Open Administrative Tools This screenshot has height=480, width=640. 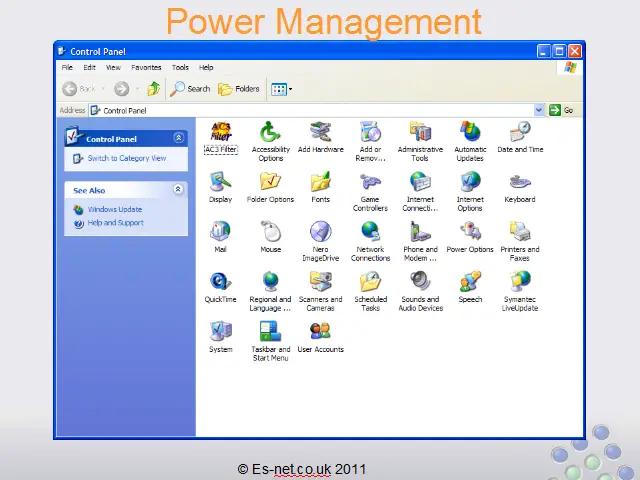click(420, 141)
